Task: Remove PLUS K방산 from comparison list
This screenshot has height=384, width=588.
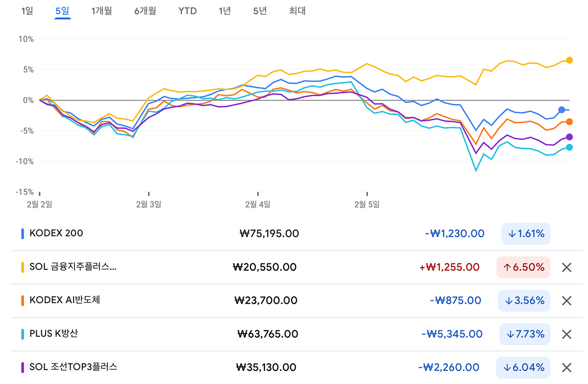Action: pos(566,334)
